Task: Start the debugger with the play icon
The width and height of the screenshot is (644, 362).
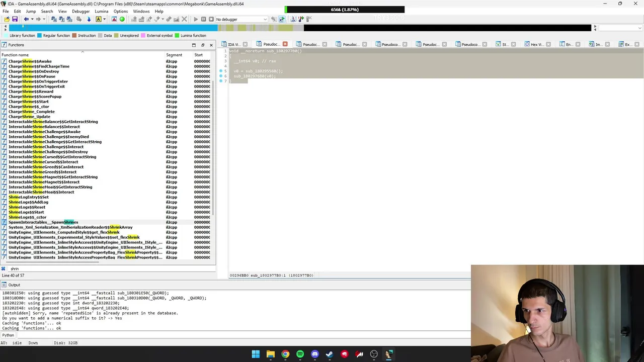Action: [x=196, y=19]
